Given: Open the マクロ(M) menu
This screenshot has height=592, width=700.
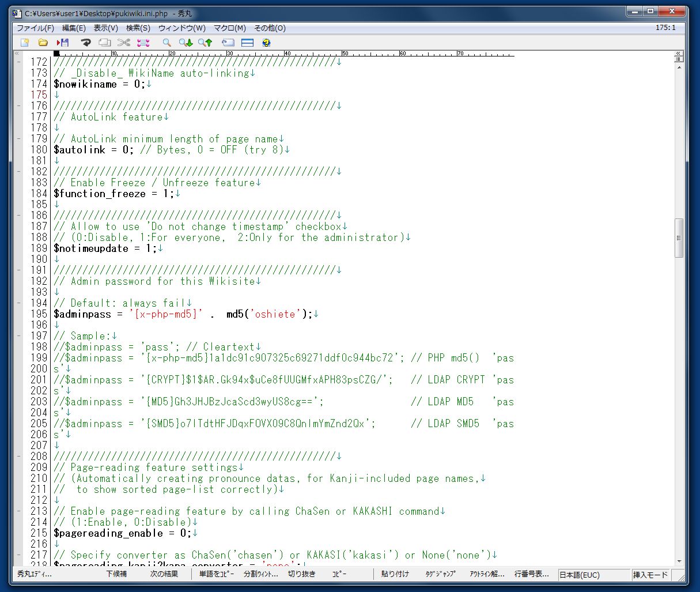Looking at the screenshot, I should pyautogui.click(x=230, y=28).
